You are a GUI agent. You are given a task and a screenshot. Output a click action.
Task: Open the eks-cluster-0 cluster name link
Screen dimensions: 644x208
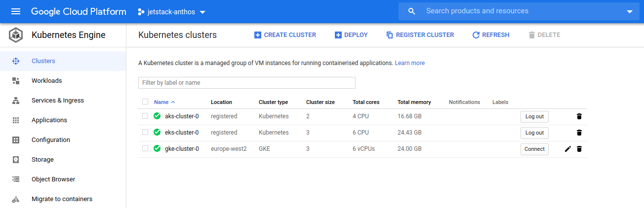pos(182,133)
